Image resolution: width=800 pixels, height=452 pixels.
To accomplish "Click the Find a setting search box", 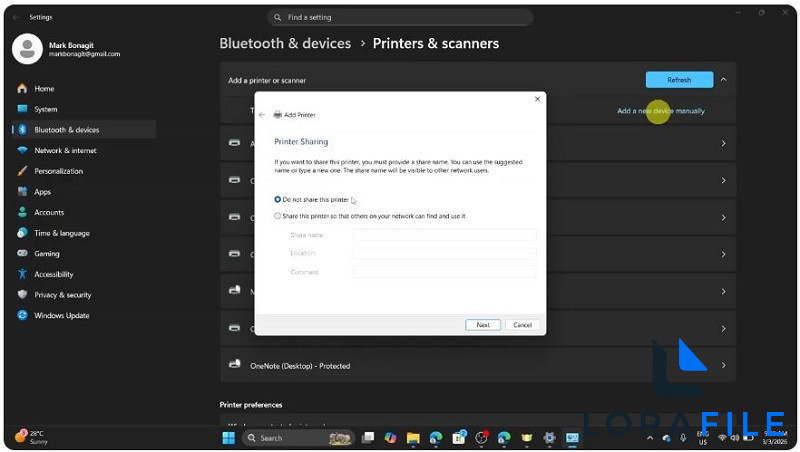I will [x=400, y=17].
